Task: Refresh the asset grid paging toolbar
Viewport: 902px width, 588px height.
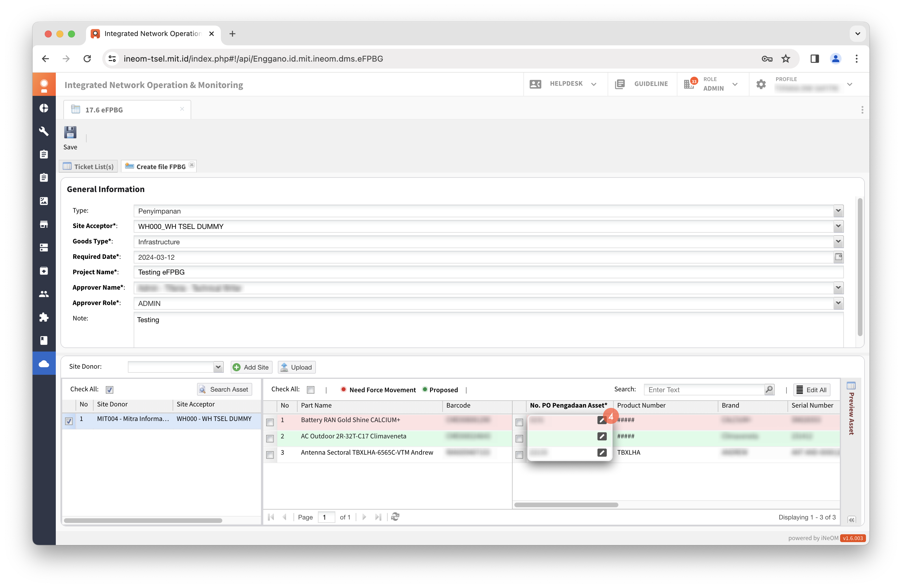Action: pos(395,517)
